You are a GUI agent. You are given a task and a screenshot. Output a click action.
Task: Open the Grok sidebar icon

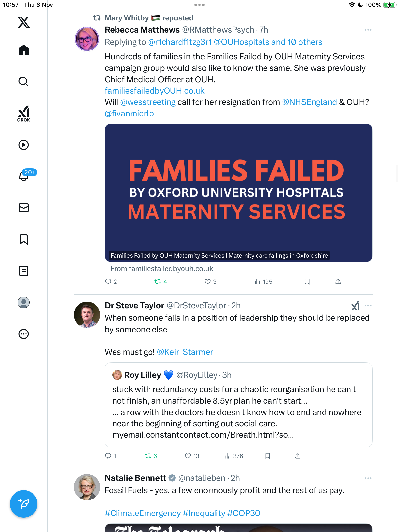tap(24, 113)
